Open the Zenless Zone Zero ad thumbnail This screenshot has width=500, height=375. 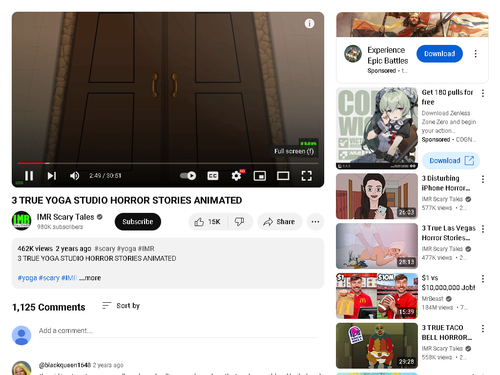377,128
